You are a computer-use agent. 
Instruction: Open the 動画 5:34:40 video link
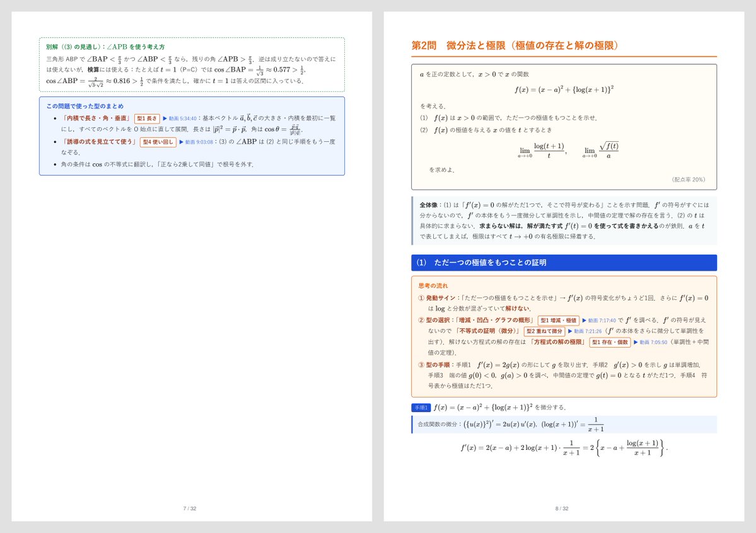click(183, 118)
